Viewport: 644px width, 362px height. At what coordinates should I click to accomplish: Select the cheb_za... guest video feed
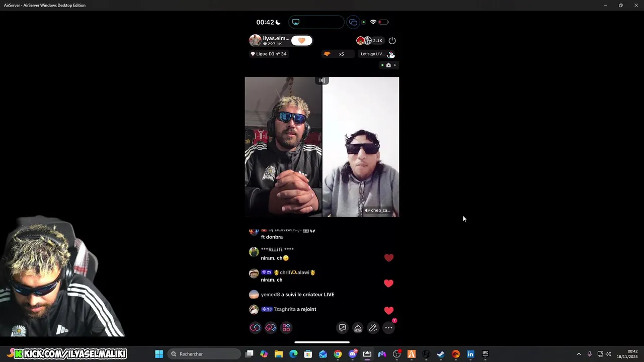[x=361, y=147]
